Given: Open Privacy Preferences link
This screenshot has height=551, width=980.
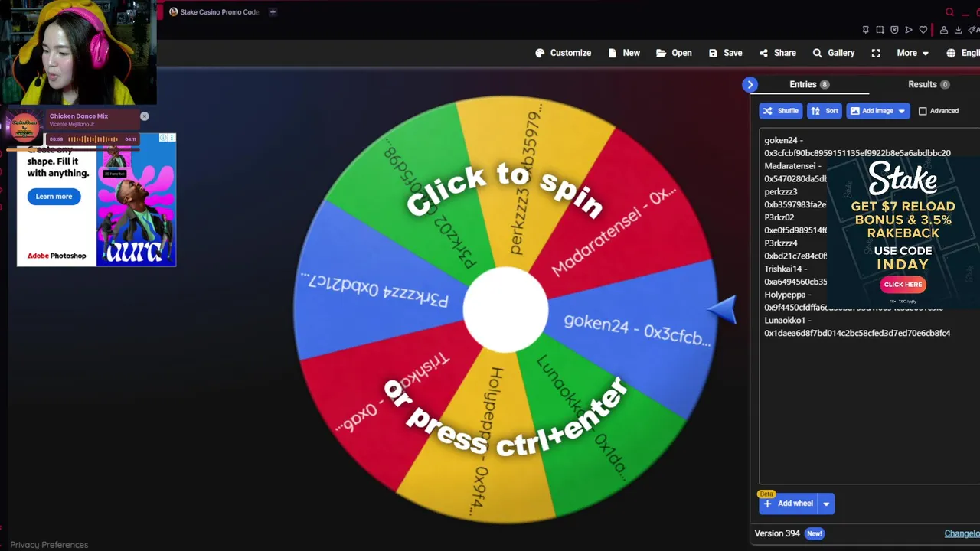Looking at the screenshot, I should tap(49, 545).
